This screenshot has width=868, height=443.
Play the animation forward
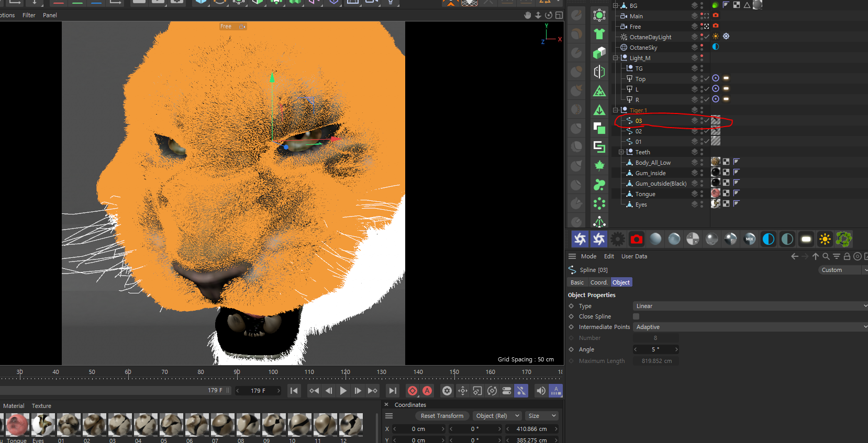click(x=343, y=391)
